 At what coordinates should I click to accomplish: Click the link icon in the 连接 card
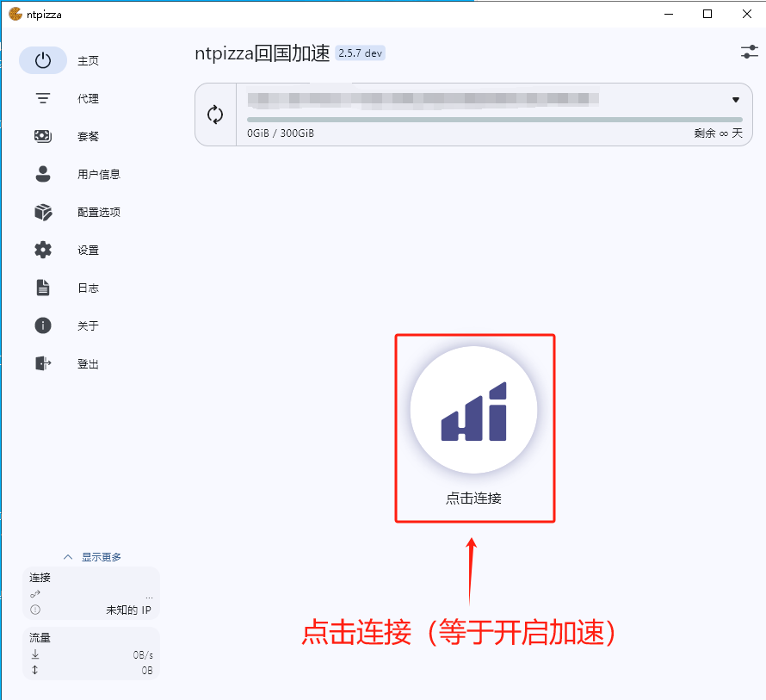coord(35,594)
